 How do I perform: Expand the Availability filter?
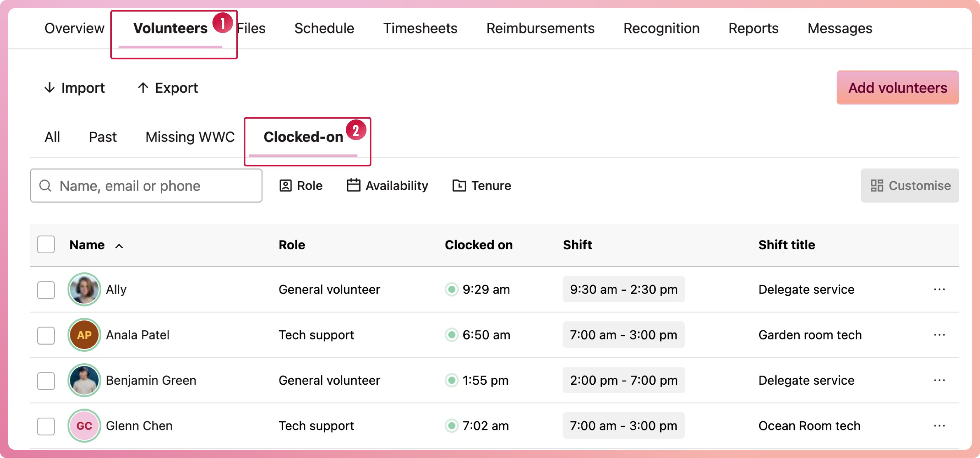(387, 186)
